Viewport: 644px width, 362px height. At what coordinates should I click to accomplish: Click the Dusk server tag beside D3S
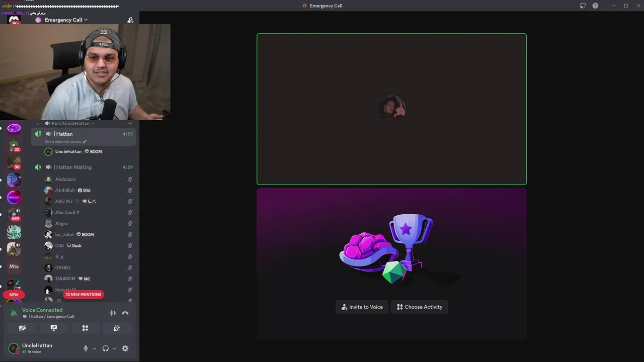pyautogui.click(x=74, y=245)
